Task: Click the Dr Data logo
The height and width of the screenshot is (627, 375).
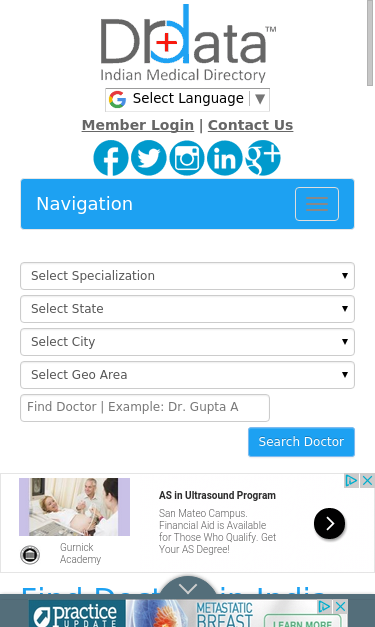Action: pos(188,43)
